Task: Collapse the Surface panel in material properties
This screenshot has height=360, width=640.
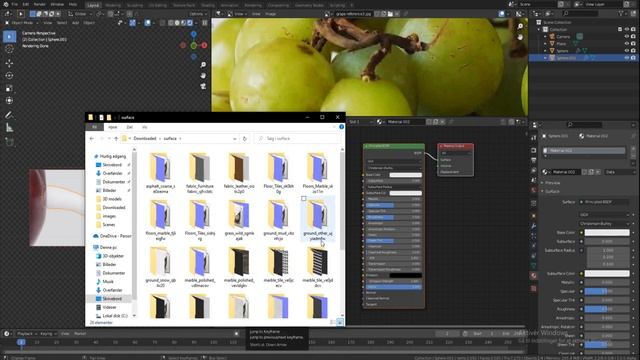Action: click(x=552, y=191)
